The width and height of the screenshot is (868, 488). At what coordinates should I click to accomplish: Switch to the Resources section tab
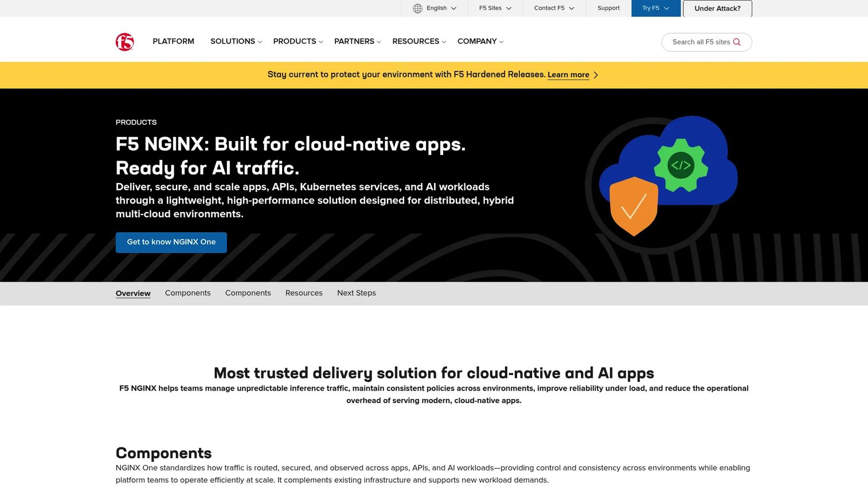coord(304,293)
